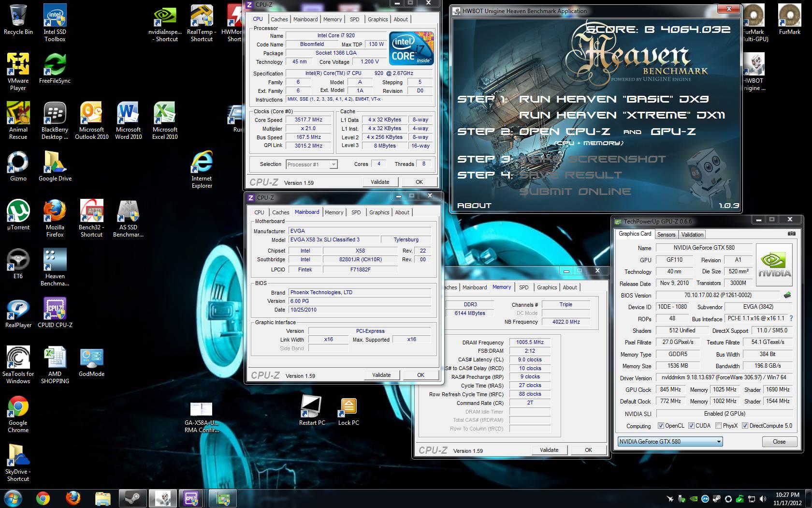Switch to Caches tab in top CPU-Z window
Screen dimensions: 812x508
(279, 19)
